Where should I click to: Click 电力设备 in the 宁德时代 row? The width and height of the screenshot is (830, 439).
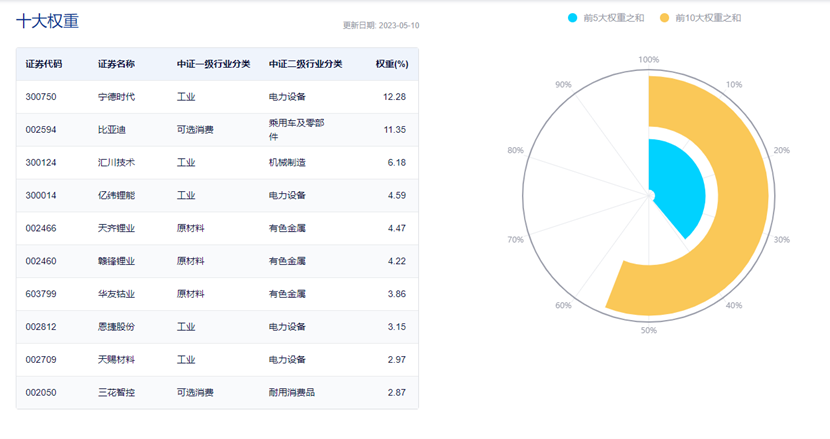pos(287,97)
